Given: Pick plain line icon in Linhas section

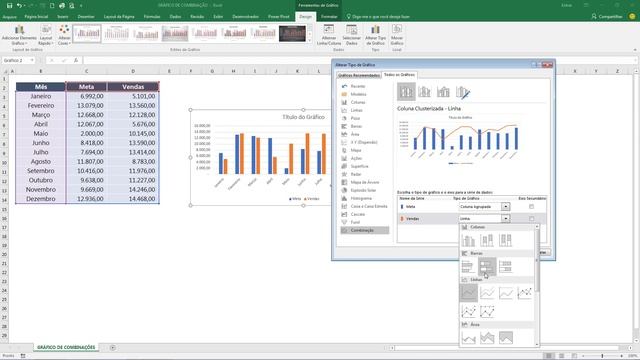Looking at the screenshot, I should pos(468,293).
